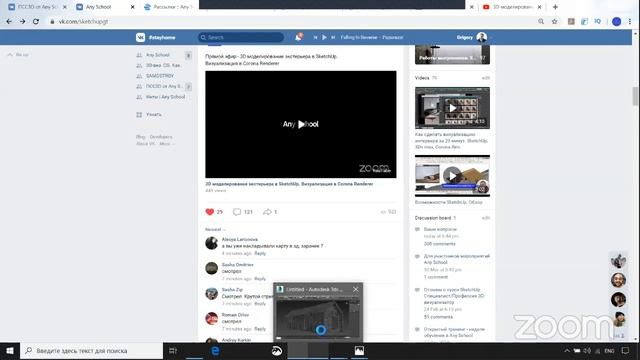Open the top chat avatar at right edge
640x360 pixels.
[x=618, y=261]
